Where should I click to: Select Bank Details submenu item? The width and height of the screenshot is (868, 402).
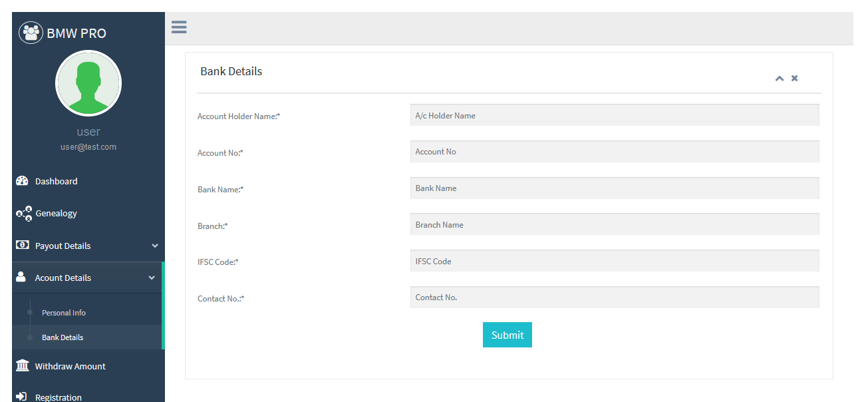(63, 337)
